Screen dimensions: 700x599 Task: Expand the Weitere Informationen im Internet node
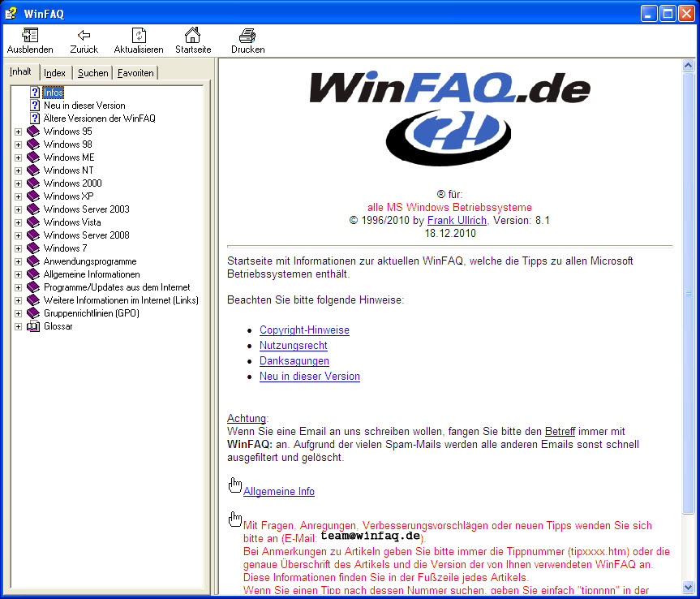pos(19,300)
